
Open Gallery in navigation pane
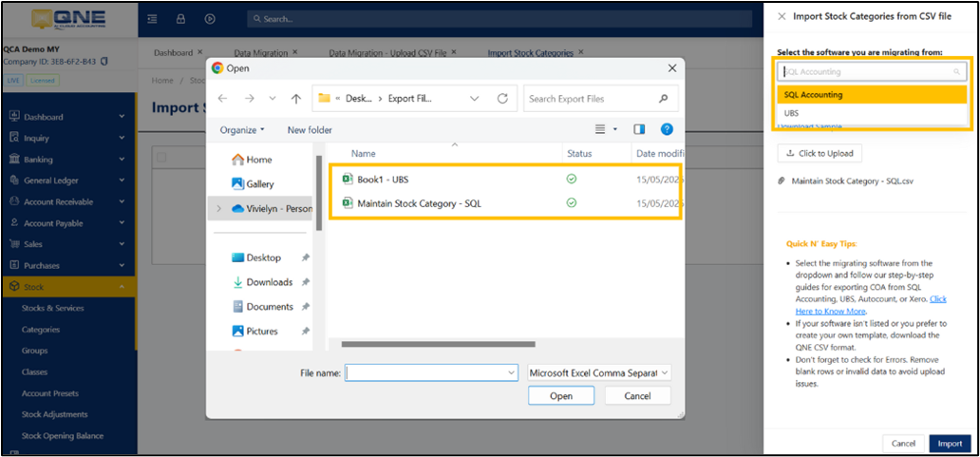pos(254,183)
